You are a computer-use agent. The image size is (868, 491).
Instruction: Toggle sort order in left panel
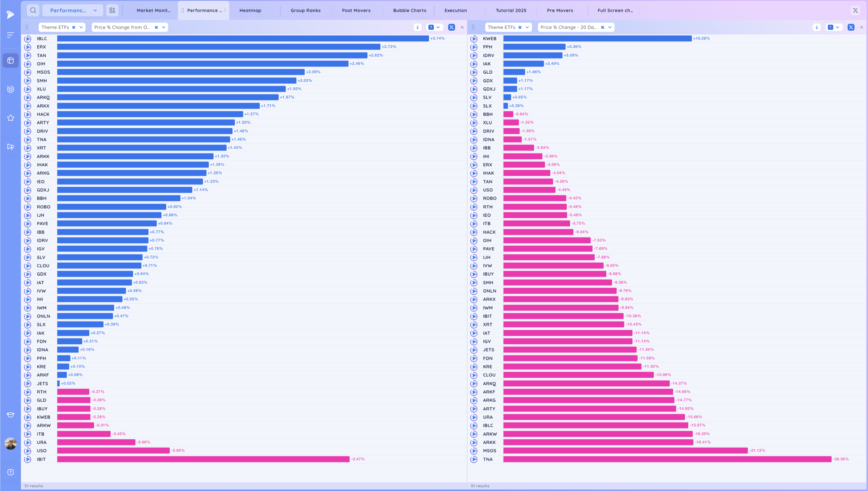pos(418,27)
